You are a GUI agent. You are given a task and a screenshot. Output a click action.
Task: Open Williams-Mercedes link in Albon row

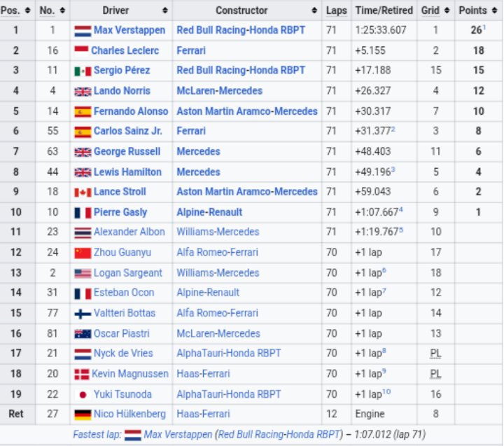[218, 232]
